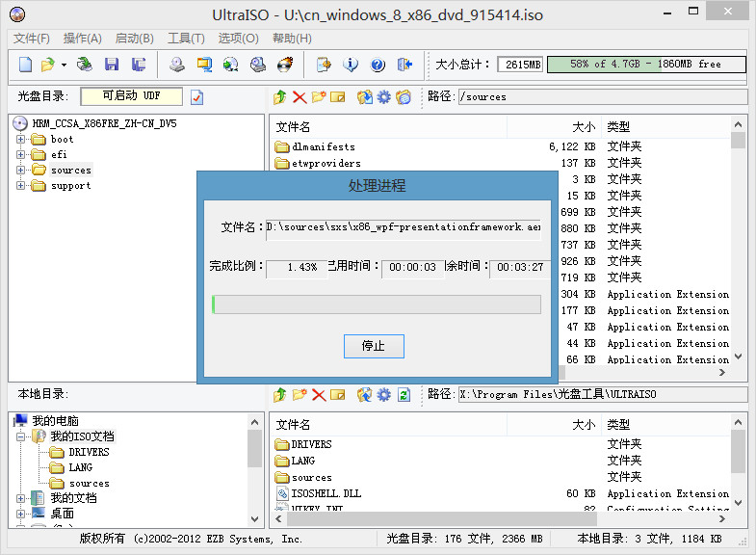Click gear icon in disc directory toolbar

coord(384,97)
